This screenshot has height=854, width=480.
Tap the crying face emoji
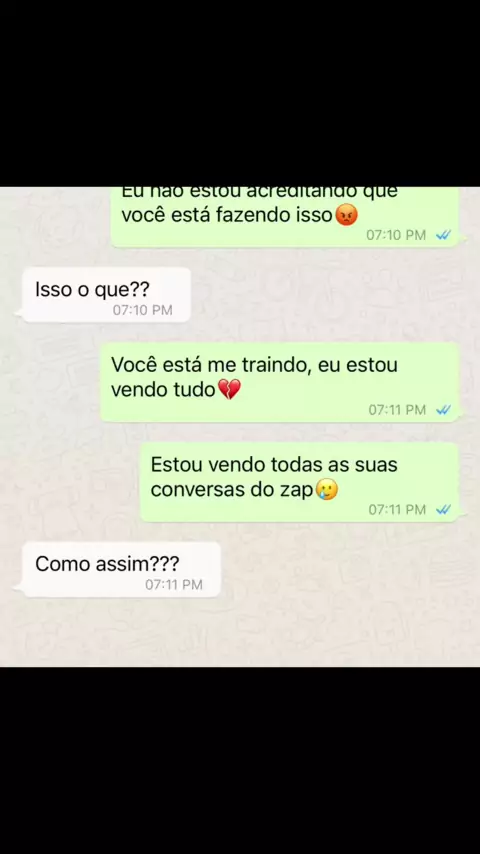(x=326, y=490)
